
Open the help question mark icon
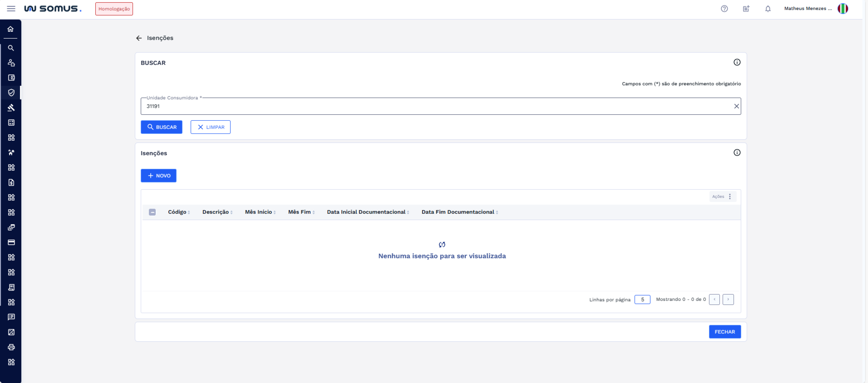(x=724, y=9)
